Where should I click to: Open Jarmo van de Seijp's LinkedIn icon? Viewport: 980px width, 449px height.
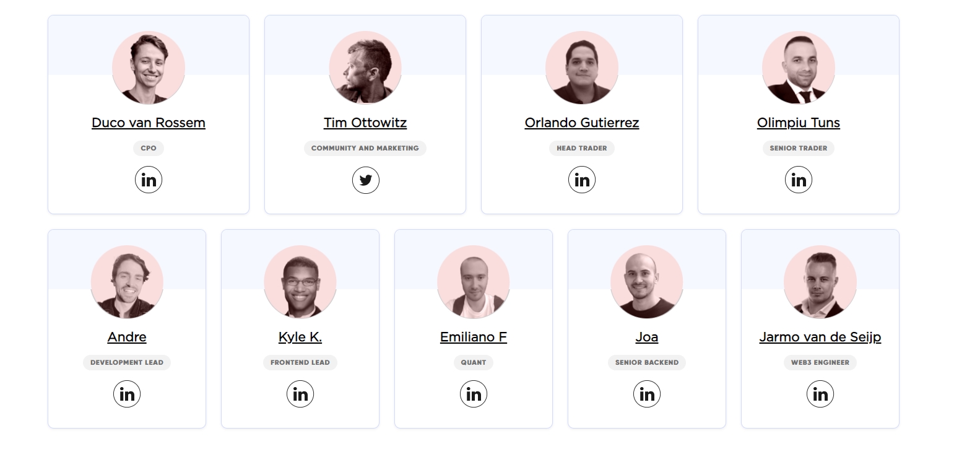pyautogui.click(x=820, y=395)
